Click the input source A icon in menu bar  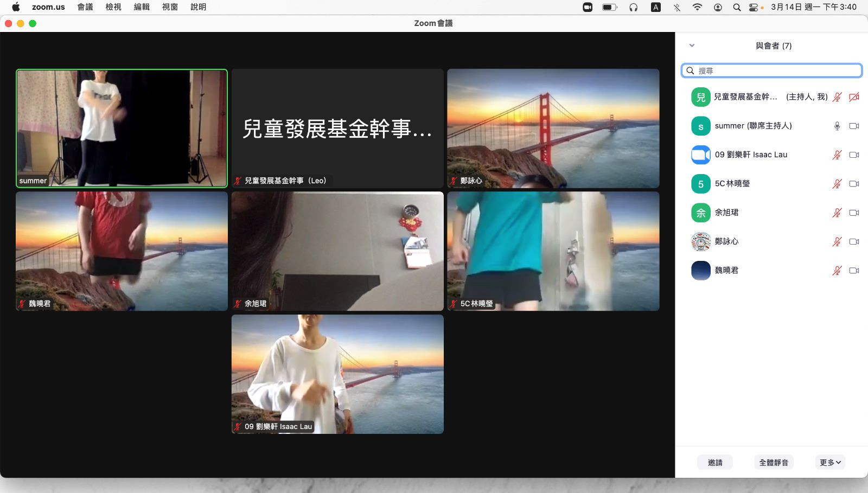point(656,7)
